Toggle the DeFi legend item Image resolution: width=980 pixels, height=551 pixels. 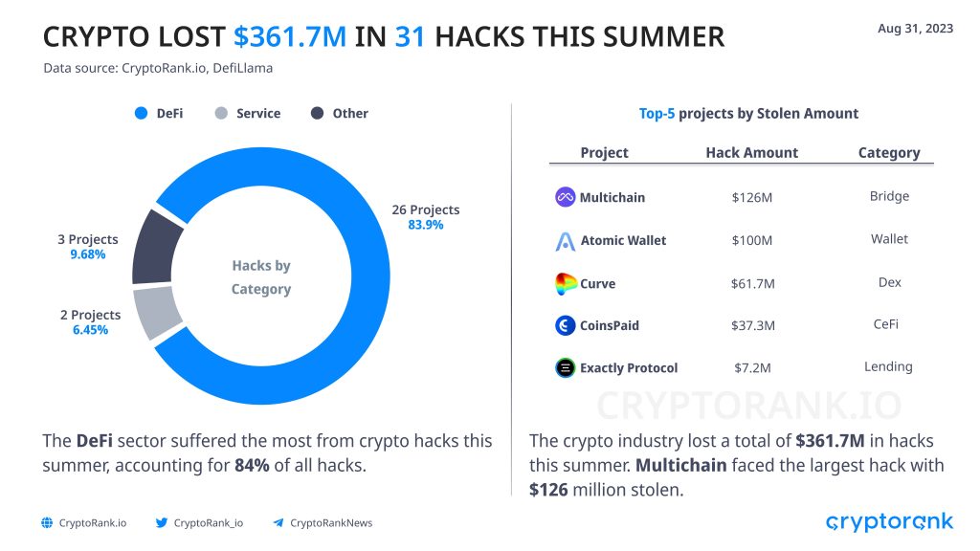coord(159,113)
